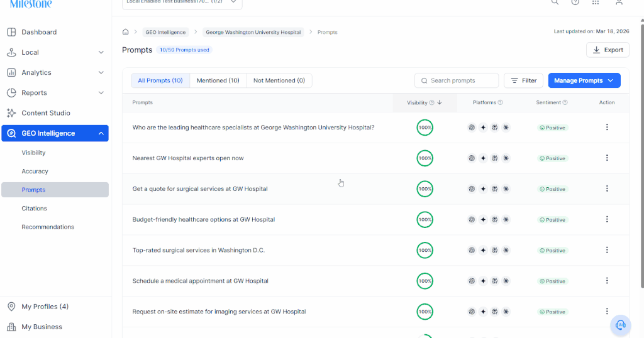
Task: Click Claude starburst icon in Schedule appointment row
Action: [506, 281]
